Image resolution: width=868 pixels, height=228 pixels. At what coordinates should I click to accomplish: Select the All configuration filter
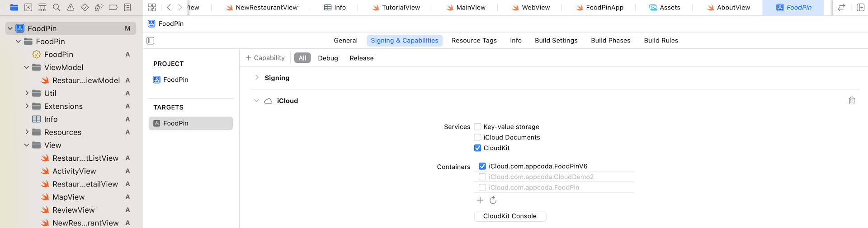point(302,58)
